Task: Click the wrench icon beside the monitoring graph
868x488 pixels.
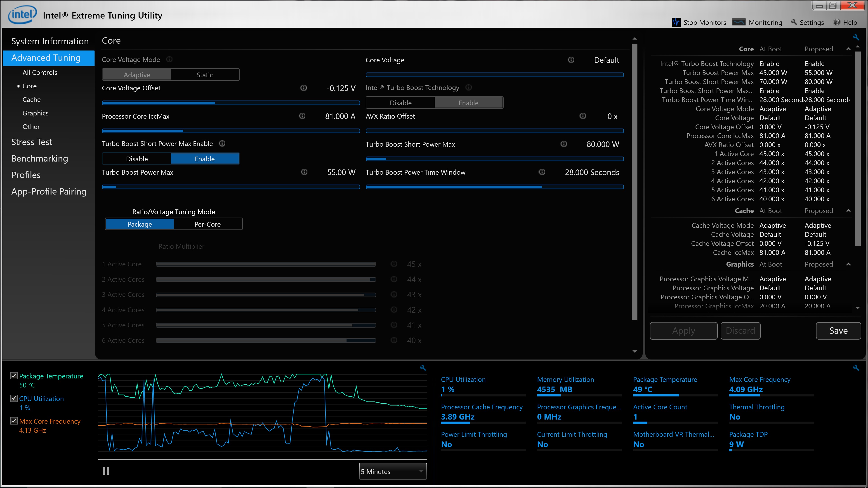Action: (x=423, y=368)
